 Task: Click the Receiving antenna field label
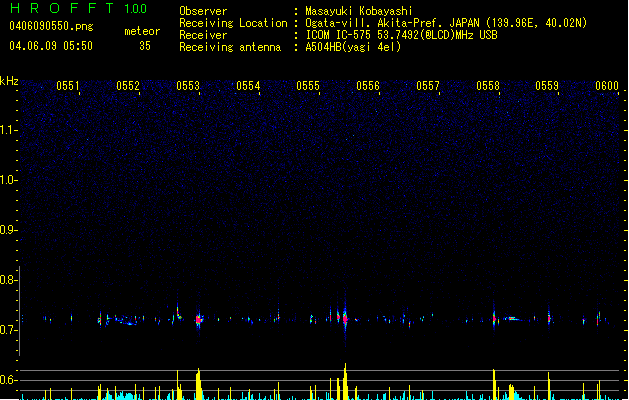230,47
